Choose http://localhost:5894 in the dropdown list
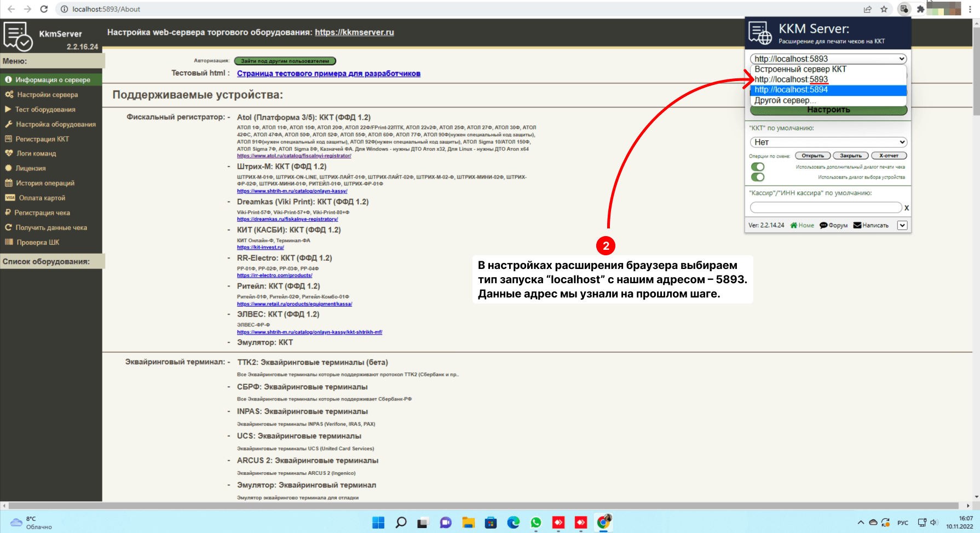 (x=828, y=90)
